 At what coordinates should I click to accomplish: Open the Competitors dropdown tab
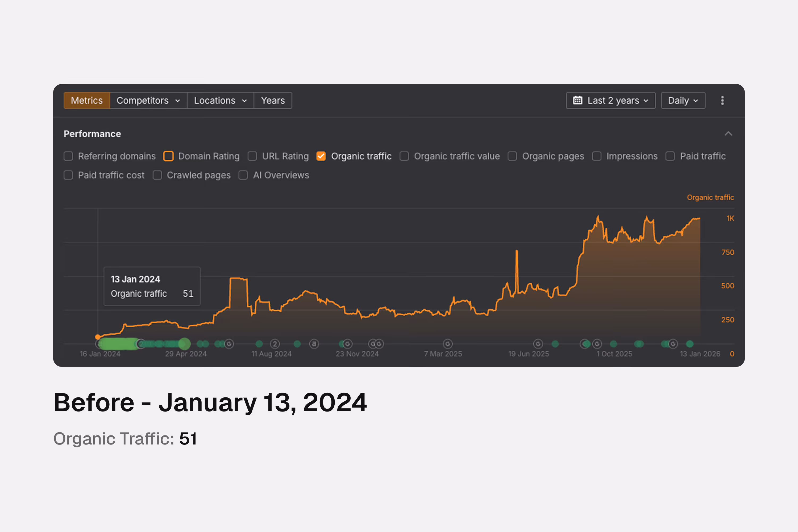pos(148,101)
